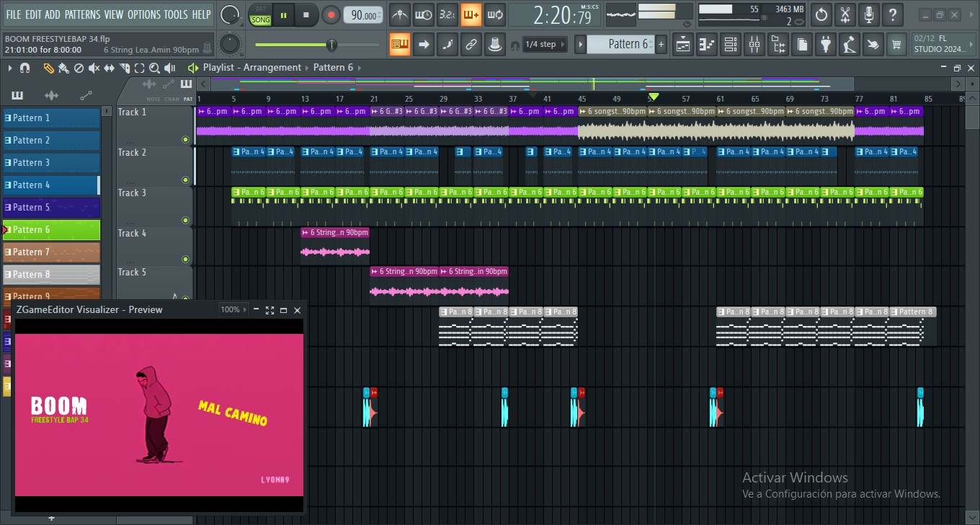Select the Slice tool
The width and height of the screenshot is (980, 525).
point(124,68)
